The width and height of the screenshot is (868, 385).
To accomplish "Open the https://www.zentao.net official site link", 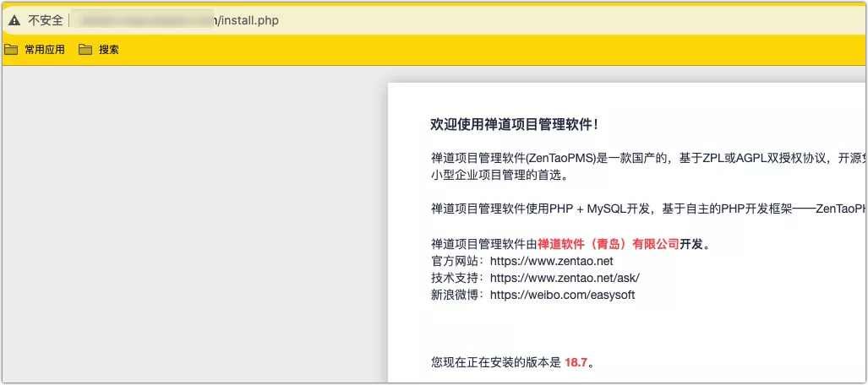I will [552, 261].
